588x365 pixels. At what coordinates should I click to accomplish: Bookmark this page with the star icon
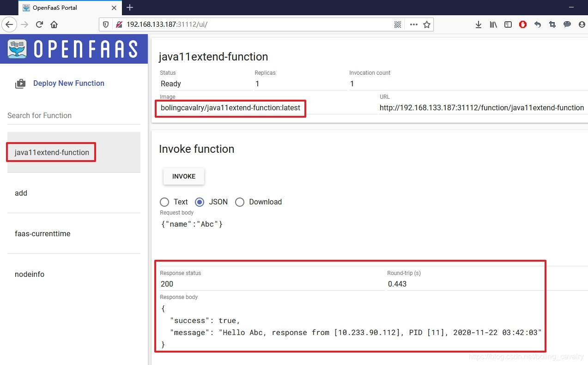[x=427, y=24]
